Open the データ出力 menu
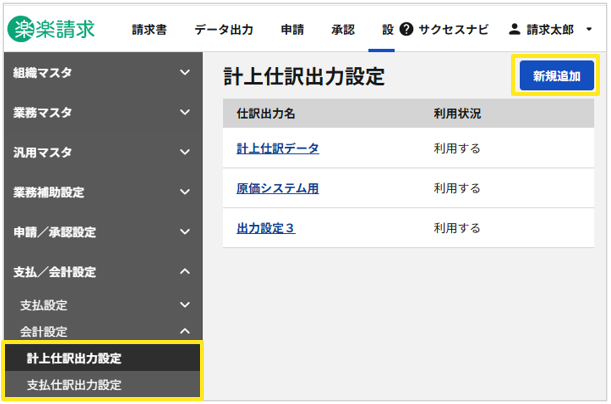The height and width of the screenshot is (404, 611). pyautogui.click(x=223, y=30)
